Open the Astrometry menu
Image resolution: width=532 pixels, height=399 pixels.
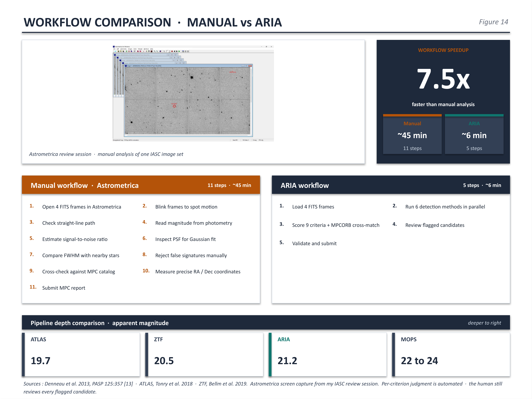coord(124,49)
